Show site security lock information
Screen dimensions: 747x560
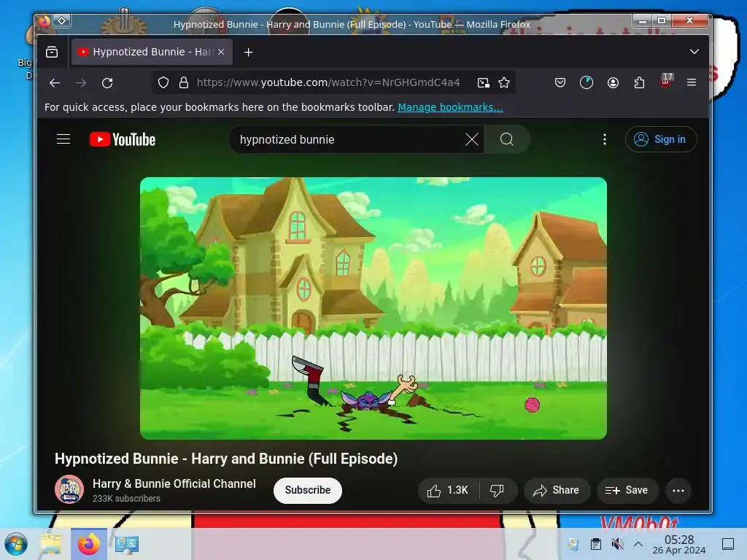(184, 83)
